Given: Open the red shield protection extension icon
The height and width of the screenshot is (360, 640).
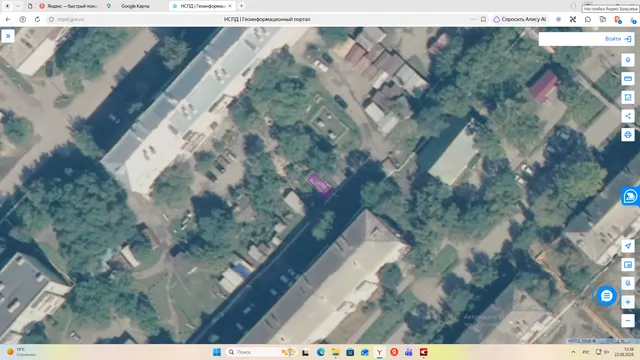Looking at the screenshot, I should point(618,20).
